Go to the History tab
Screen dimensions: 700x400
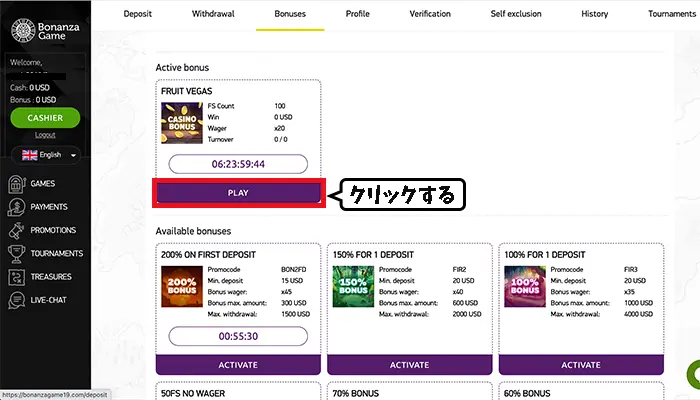pos(594,14)
